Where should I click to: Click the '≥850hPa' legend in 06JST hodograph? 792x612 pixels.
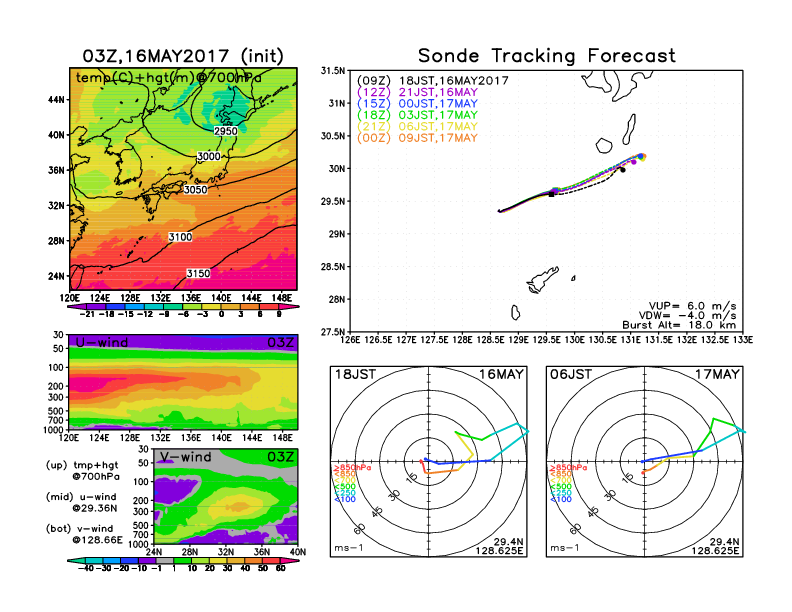(568, 468)
